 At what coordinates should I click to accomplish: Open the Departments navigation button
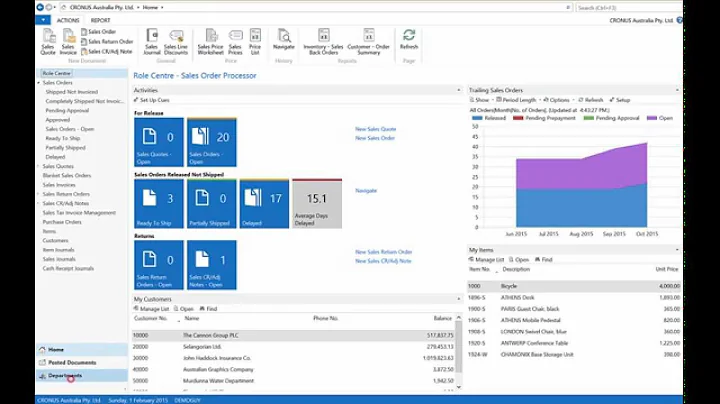pos(82,376)
